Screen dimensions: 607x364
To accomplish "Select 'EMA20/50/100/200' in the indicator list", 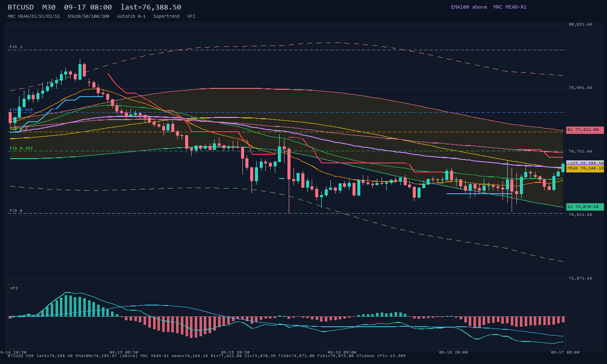I will (x=88, y=16).
